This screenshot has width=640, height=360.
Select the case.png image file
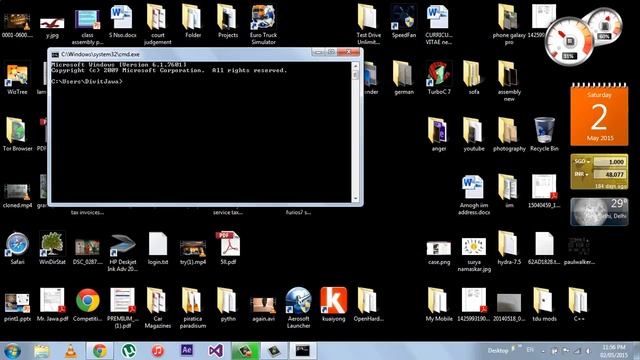pyautogui.click(x=439, y=253)
